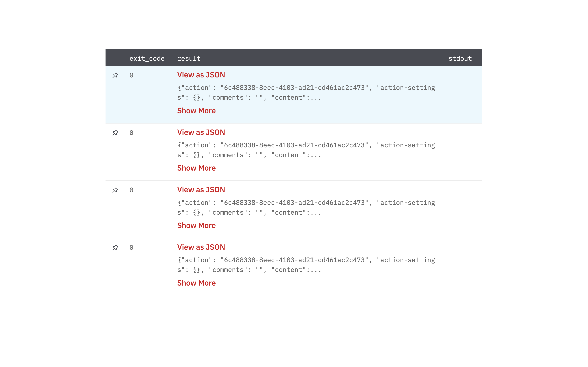Pin the second result row

[115, 133]
